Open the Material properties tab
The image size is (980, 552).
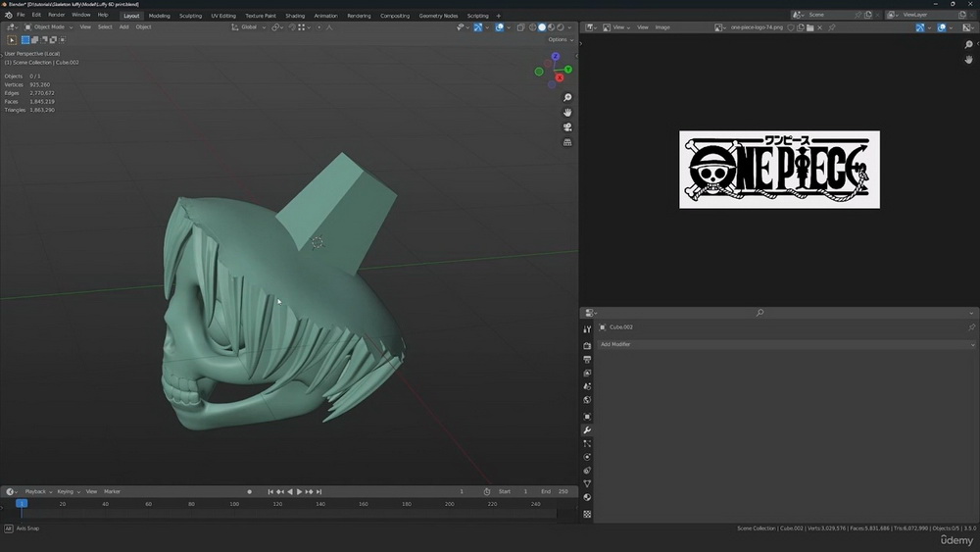pos(587,498)
